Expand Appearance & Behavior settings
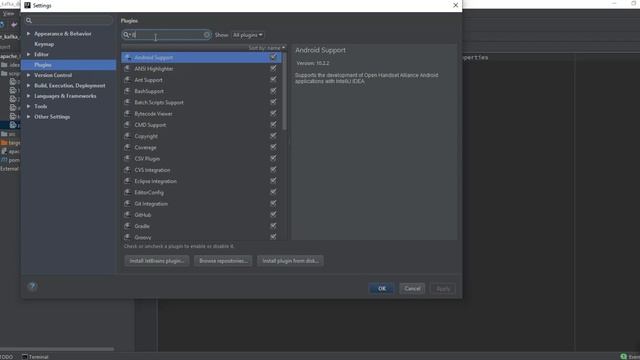The image size is (640, 360). (29, 33)
